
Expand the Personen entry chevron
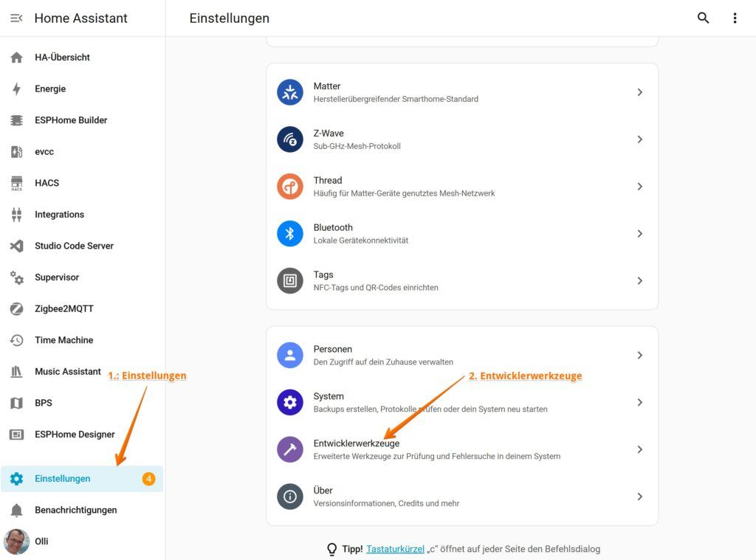tap(639, 355)
